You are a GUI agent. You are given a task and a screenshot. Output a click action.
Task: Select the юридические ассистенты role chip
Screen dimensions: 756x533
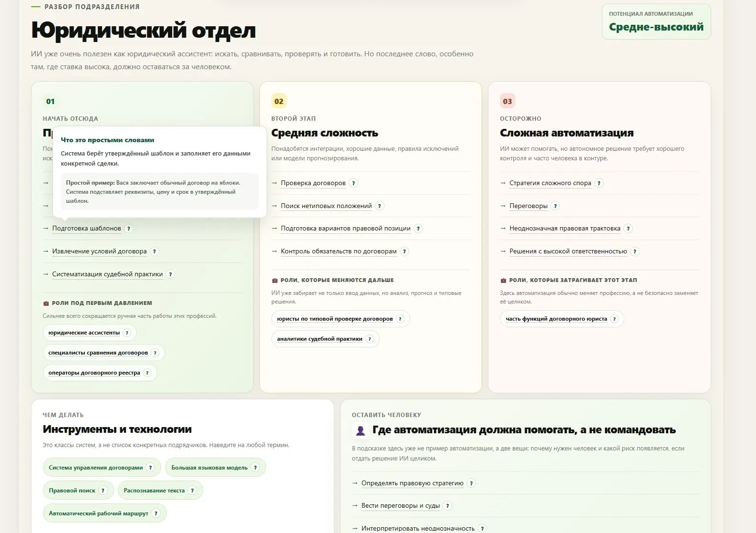pos(90,333)
